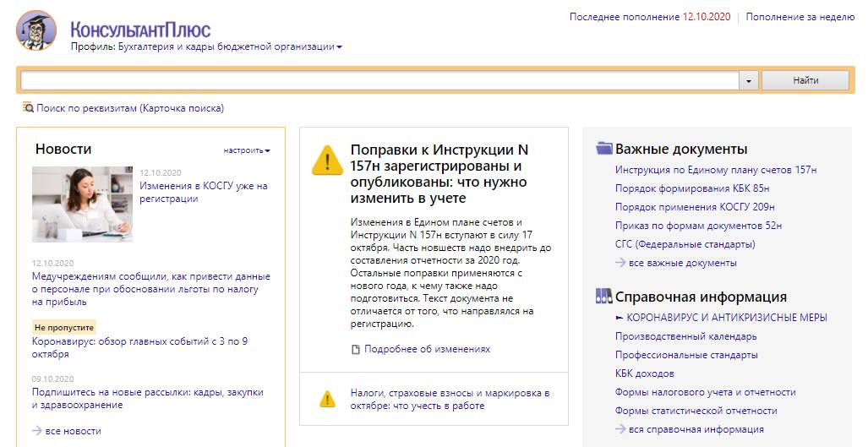Open Инструкция по Единому плану счетов 157н

(716, 170)
